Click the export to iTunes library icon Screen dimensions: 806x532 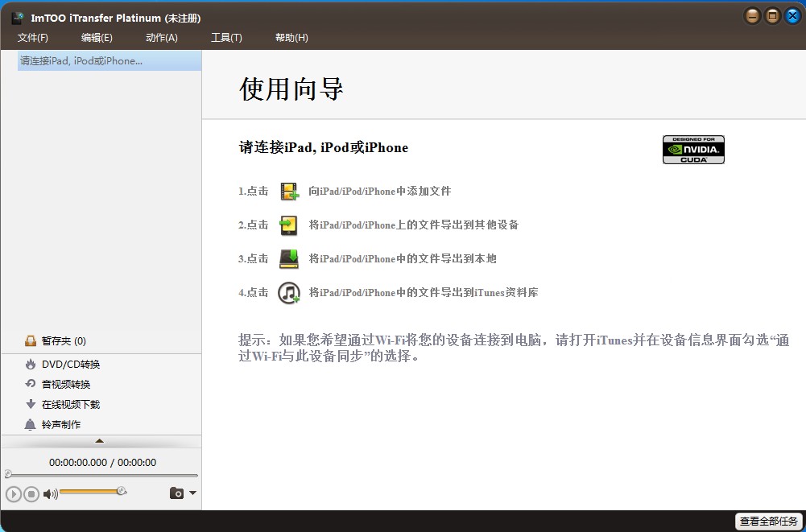point(289,293)
